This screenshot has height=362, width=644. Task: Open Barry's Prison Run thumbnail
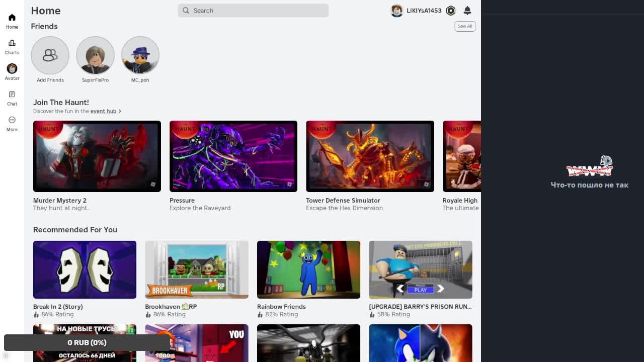point(421,269)
